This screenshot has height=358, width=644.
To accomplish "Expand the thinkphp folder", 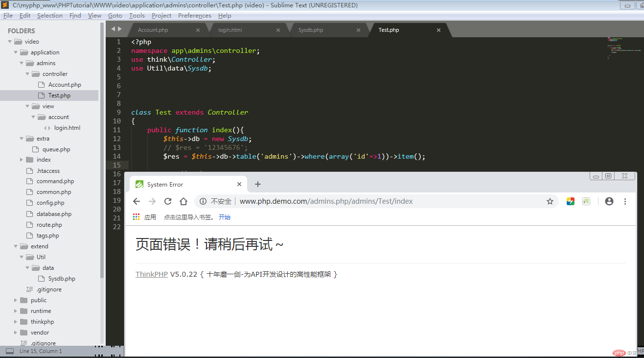I will click(16, 322).
